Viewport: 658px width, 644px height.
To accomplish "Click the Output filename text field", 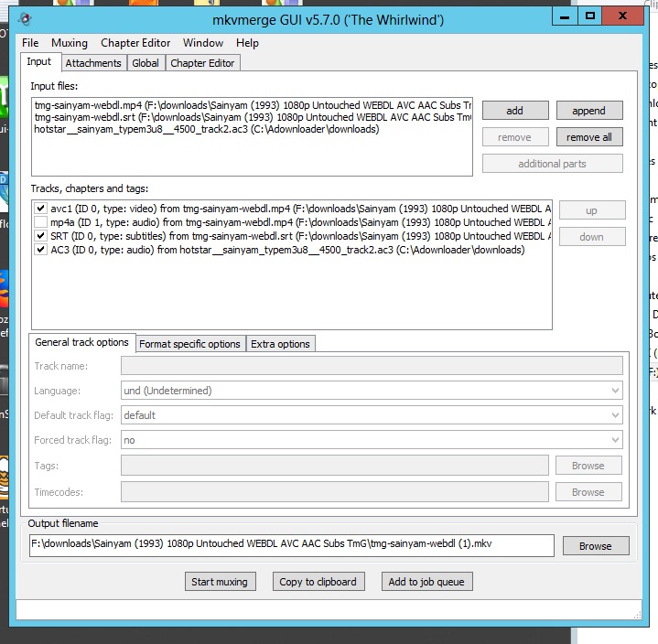I will click(x=291, y=544).
